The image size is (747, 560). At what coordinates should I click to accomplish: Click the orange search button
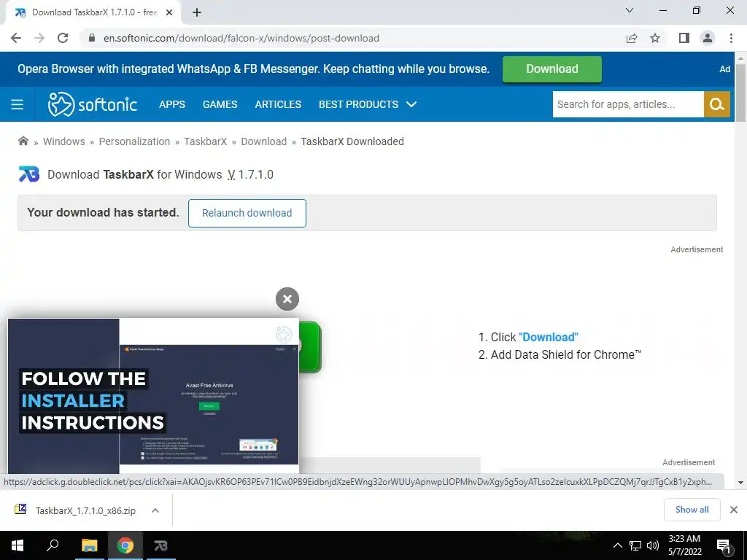click(x=717, y=104)
